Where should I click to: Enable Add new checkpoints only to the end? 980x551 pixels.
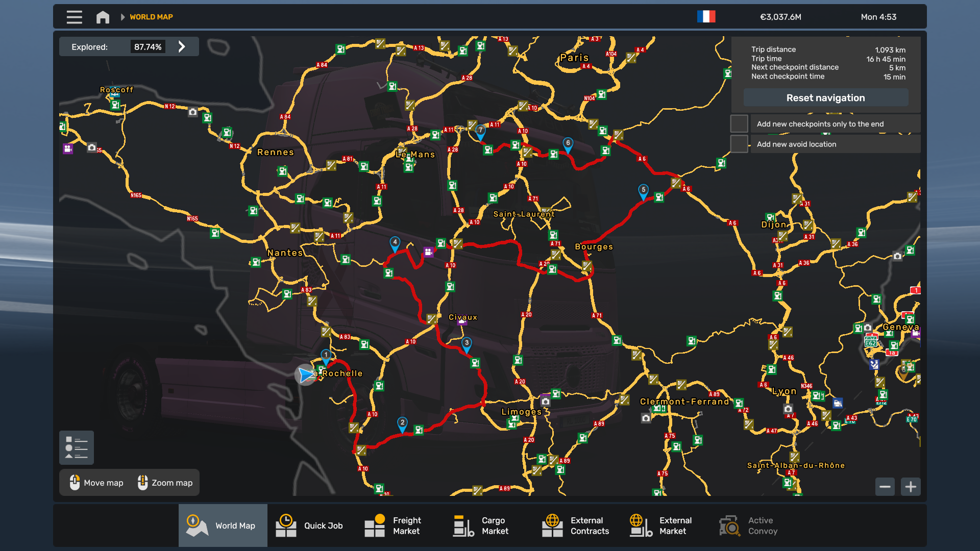pyautogui.click(x=739, y=124)
